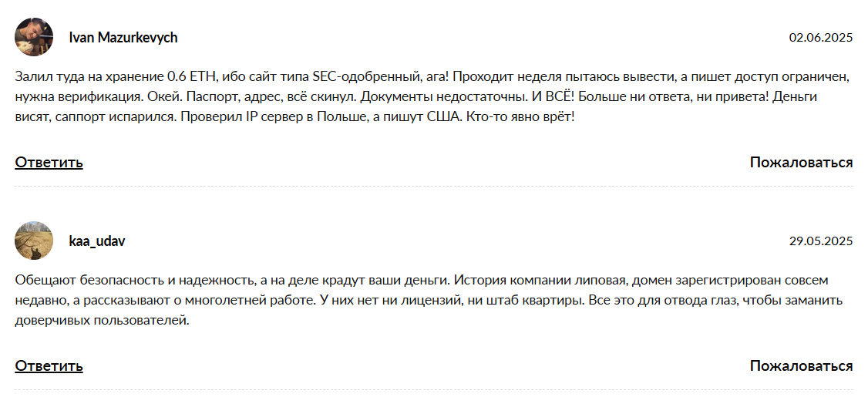Image resolution: width=868 pixels, height=404 pixels.
Task: Open Ivan Mazurkevych's username link
Action: [123, 37]
